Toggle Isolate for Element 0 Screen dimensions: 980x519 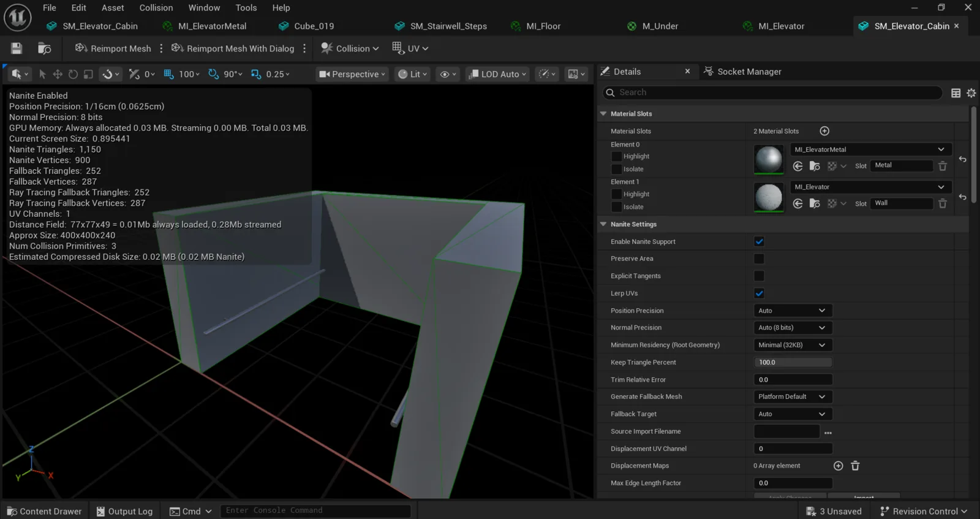(x=617, y=169)
